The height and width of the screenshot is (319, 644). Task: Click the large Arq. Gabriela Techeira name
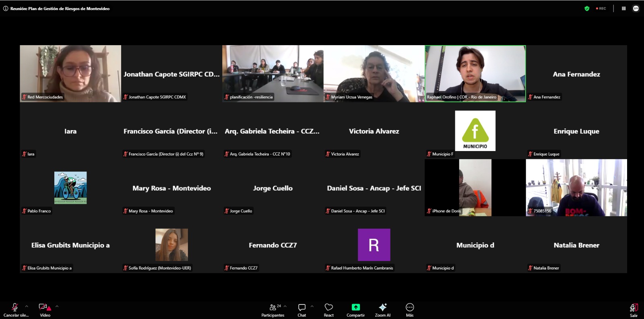pos(272,131)
